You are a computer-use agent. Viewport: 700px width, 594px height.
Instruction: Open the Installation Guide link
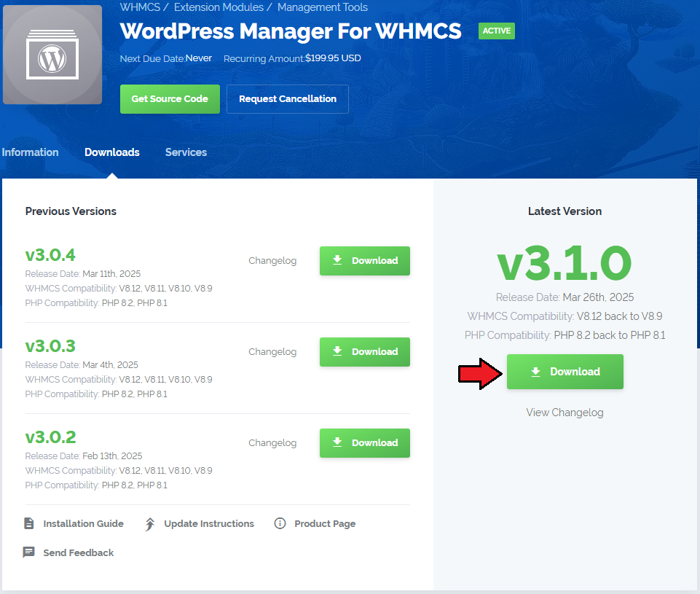(x=84, y=523)
